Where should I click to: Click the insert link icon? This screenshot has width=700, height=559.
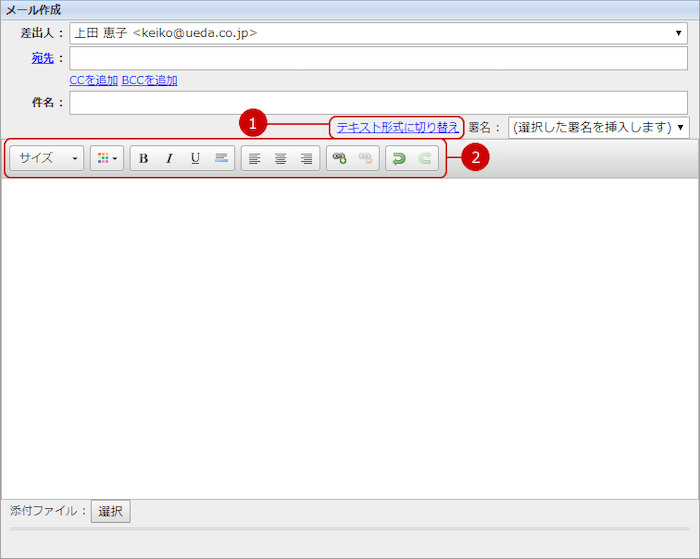point(340,158)
